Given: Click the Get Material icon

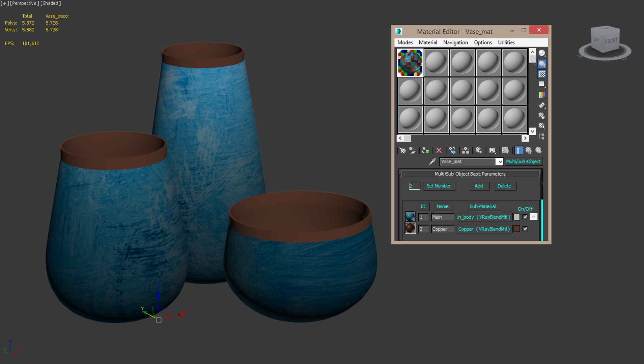Looking at the screenshot, I should coord(402,150).
